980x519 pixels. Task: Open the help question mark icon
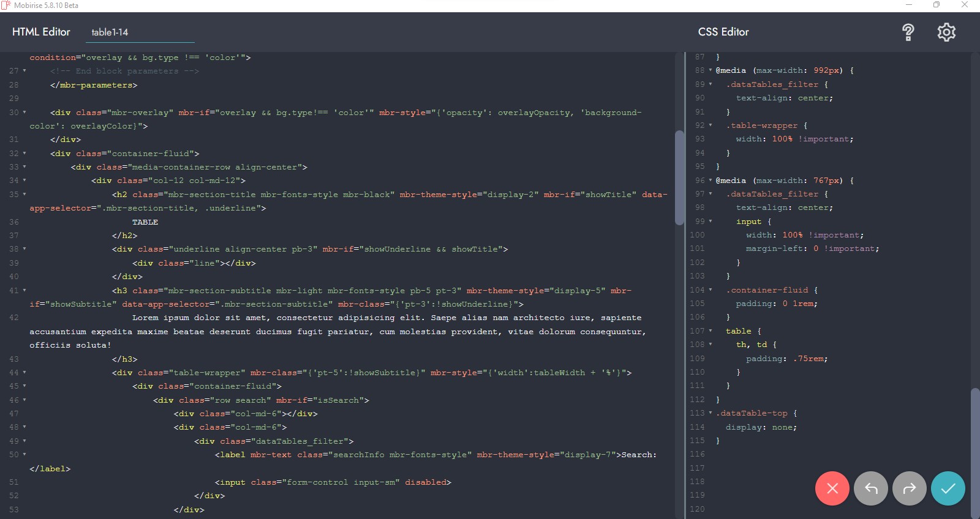pyautogui.click(x=908, y=32)
